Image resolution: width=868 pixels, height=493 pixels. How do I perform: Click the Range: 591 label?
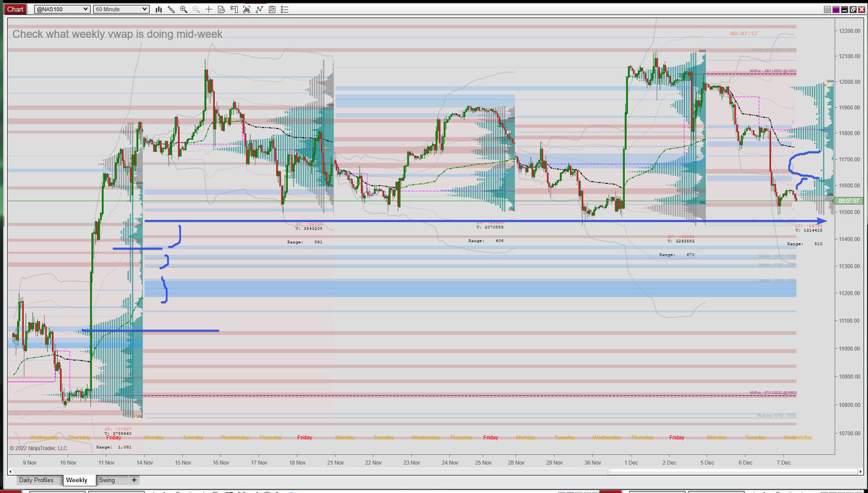click(x=305, y=242)
